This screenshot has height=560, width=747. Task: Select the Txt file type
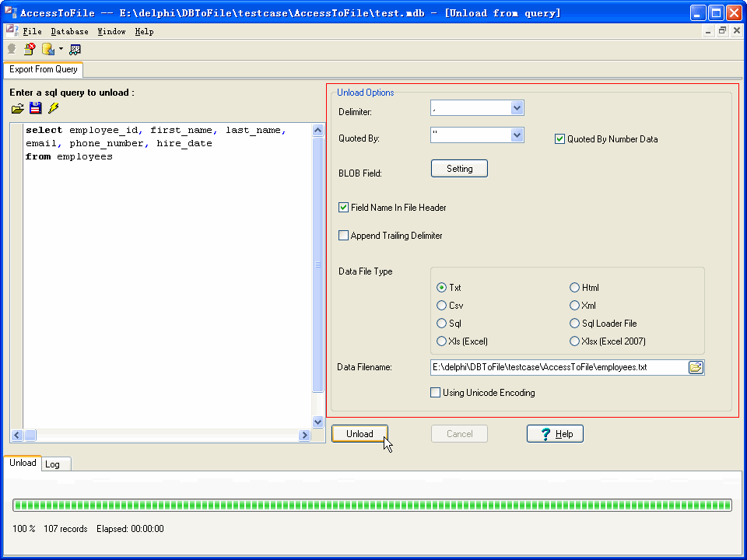[x=442, y=288]
